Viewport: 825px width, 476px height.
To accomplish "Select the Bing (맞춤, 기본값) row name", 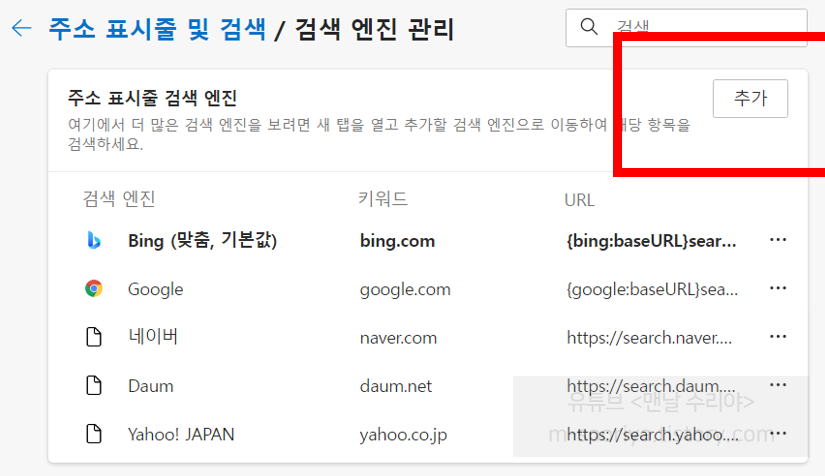I will point(203,241).
